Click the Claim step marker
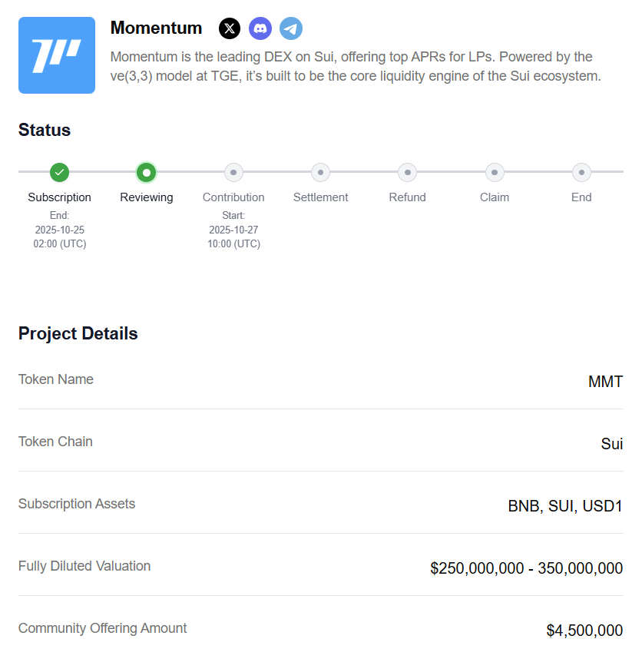Screen dimensions: 642x672 point(495,172)
